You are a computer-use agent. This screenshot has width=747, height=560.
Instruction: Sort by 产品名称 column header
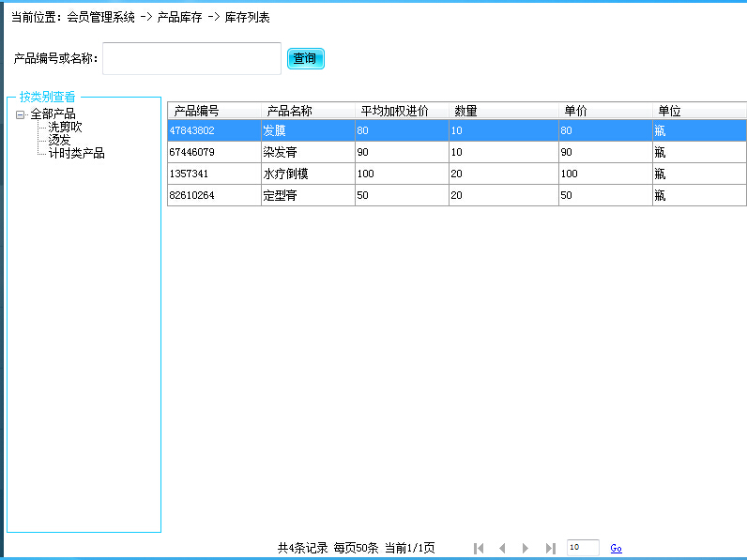308,111
